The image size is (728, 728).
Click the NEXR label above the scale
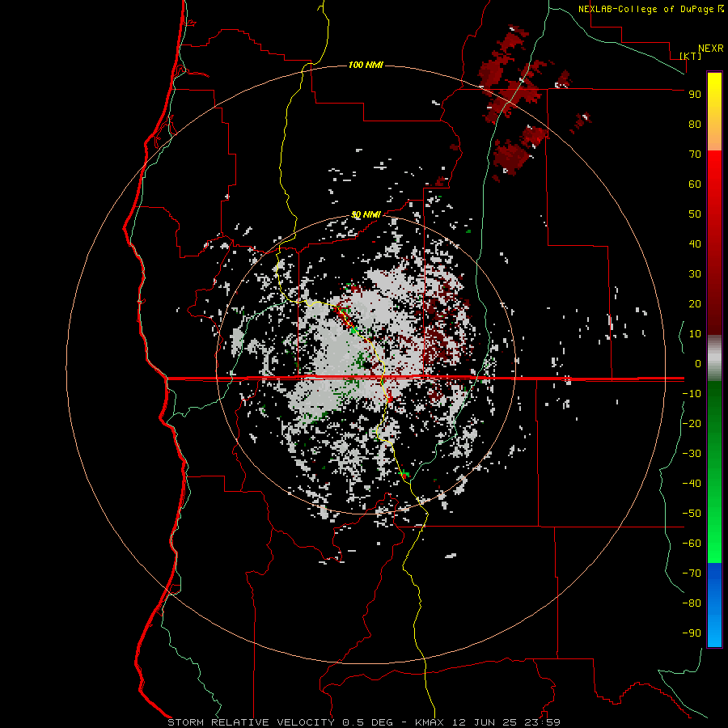711,49
